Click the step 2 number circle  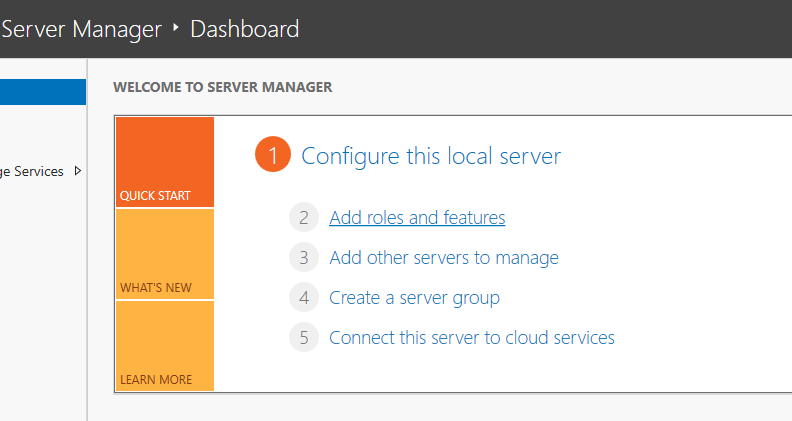304,217
